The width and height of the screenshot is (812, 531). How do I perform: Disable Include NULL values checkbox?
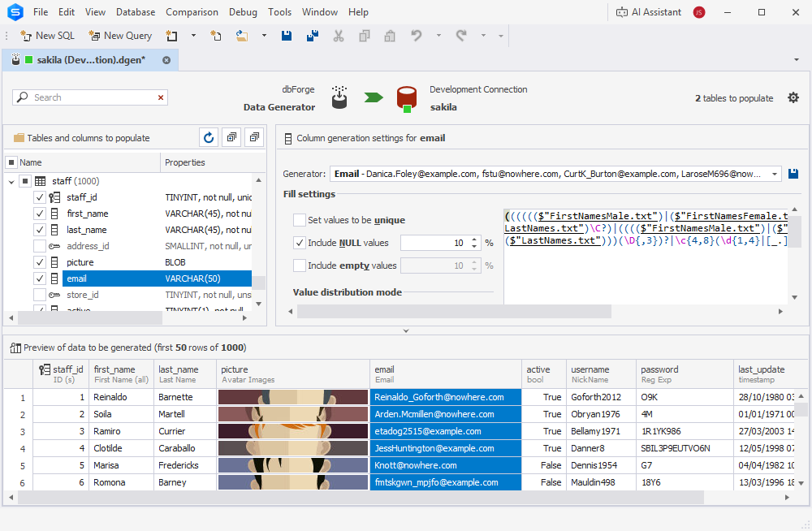pyautogui.click(x=300, y=243)
